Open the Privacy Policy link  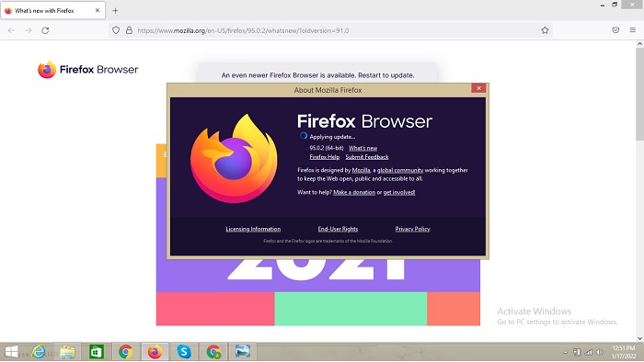point(412,229)
